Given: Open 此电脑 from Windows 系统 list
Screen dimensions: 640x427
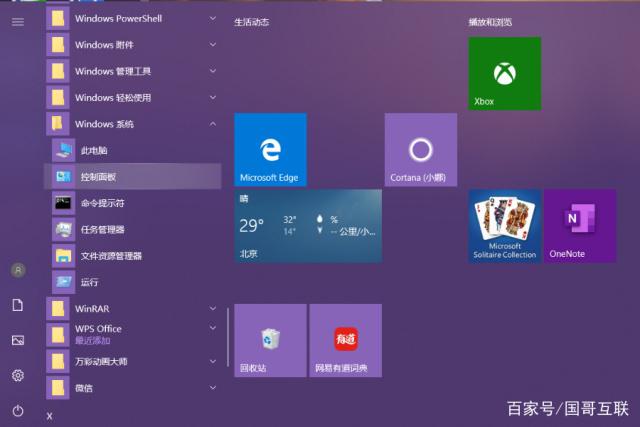Looking at the screenshot, I should coord(133,150).
